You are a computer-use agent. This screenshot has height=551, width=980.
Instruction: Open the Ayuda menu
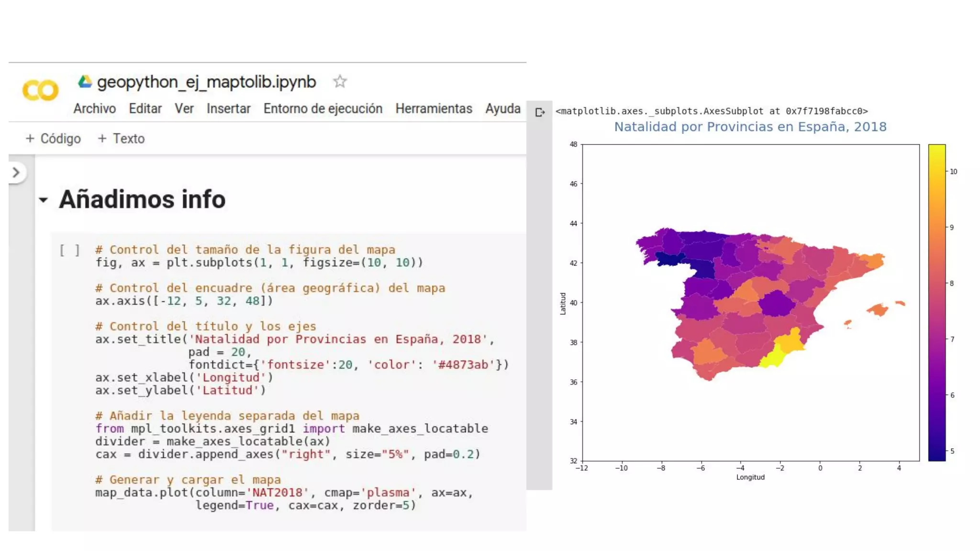(502, 109)
